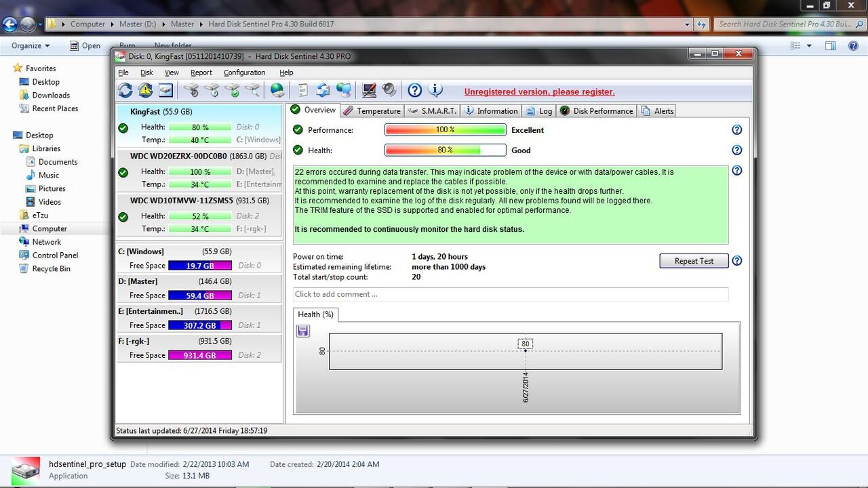Viewport: 868px width, 488px height.
Task: Click help icon next to Health bar
Action: (737, 150)
